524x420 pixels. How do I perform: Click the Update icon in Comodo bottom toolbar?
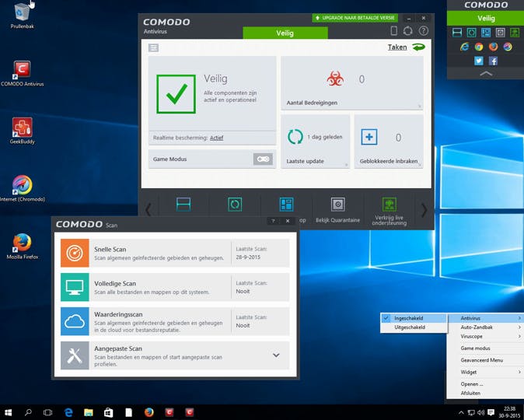(x=235, y=205)
